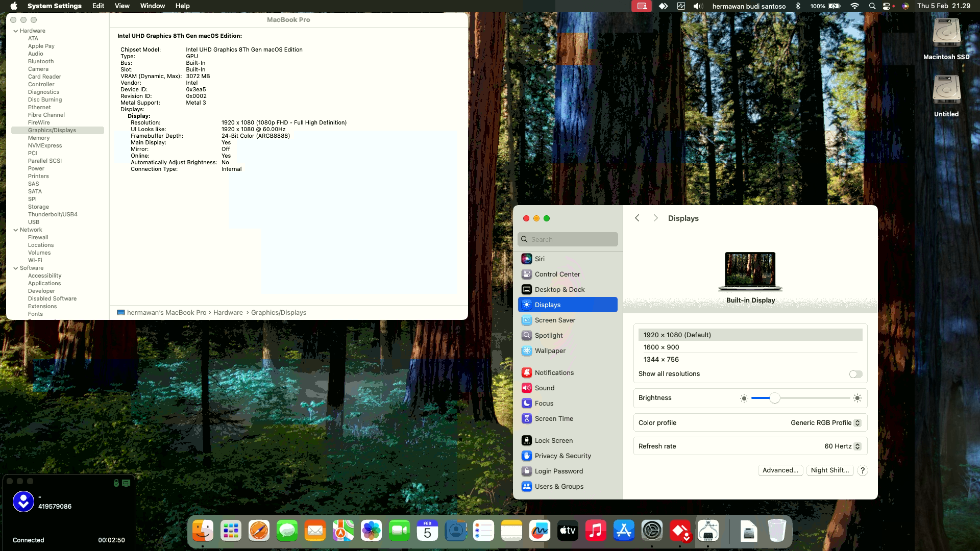Collapse the Network section in System Information
The width and height of the screenshot is (980, 551).
16,230
